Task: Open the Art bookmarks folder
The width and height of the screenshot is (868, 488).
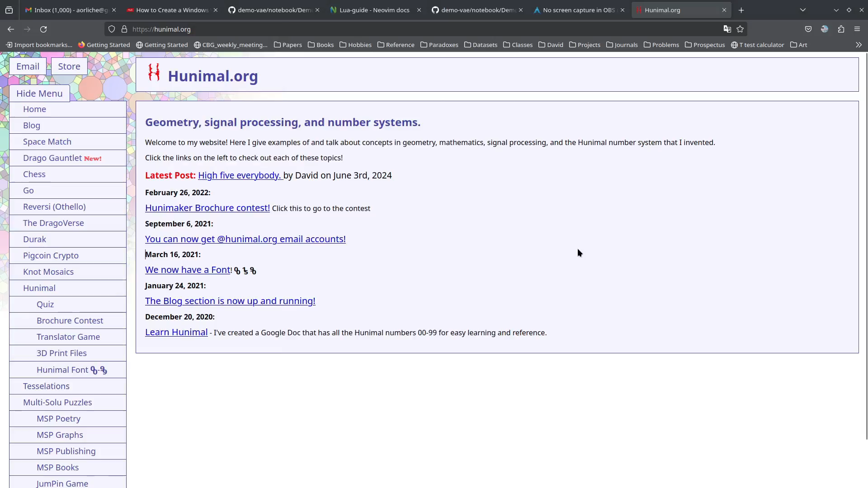Action: click(798, 45)
